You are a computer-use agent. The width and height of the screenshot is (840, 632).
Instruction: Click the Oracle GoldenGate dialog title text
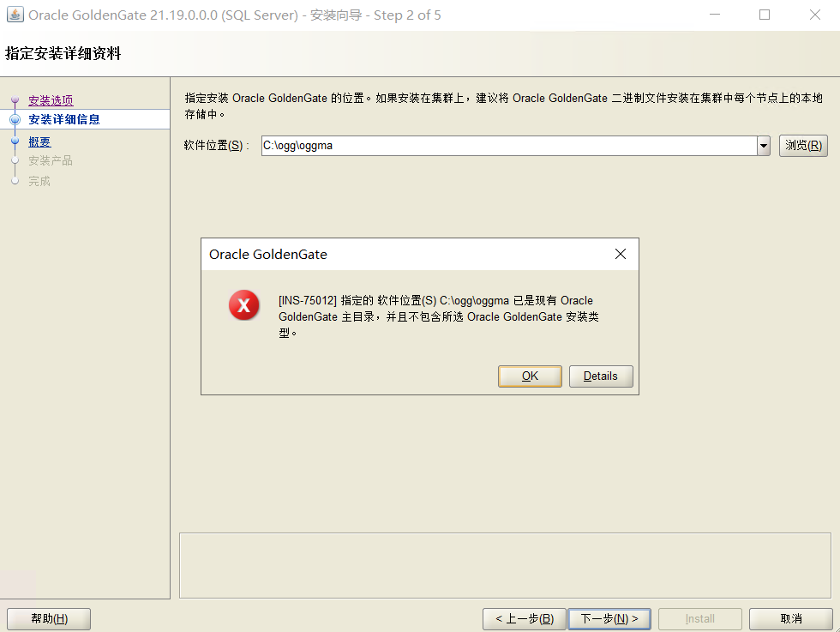(267, 255)
